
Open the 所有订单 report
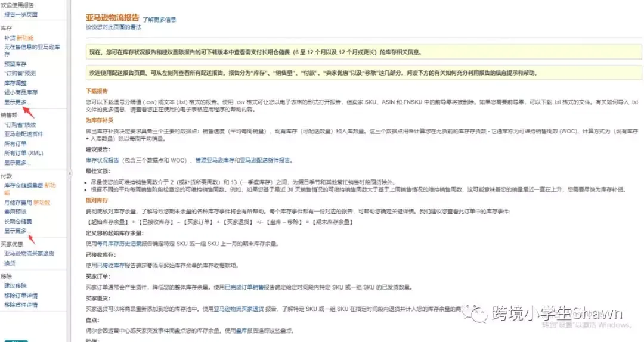[x=15, y=143]
